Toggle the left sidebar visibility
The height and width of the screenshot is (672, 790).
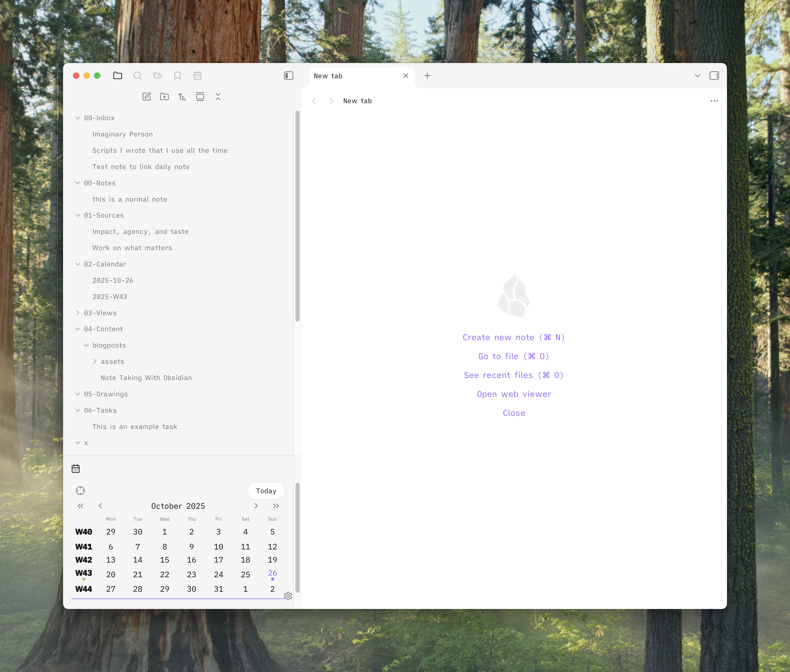pos(288,76)
